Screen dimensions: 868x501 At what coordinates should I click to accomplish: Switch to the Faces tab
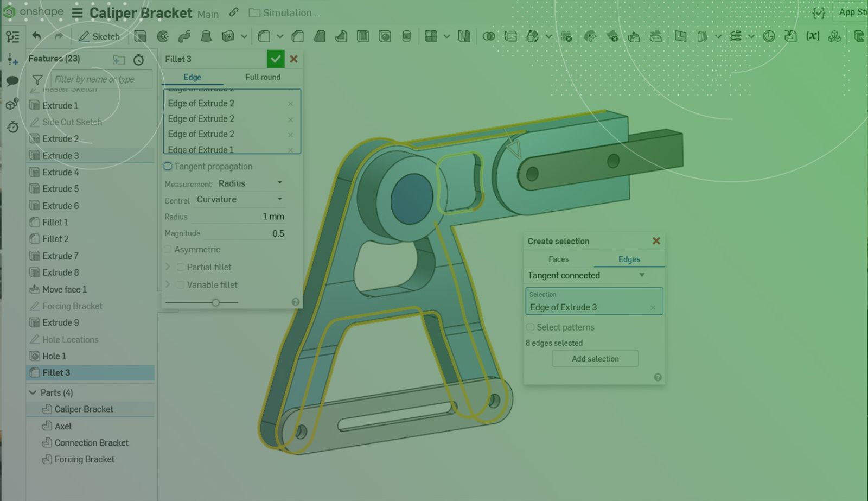click(558, 259)
